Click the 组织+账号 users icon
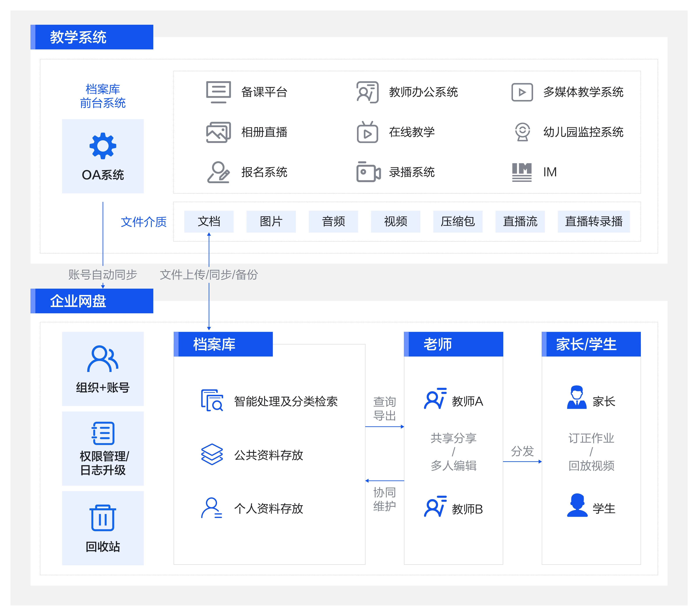Viewport: 698px width, 616px height. 103,359
